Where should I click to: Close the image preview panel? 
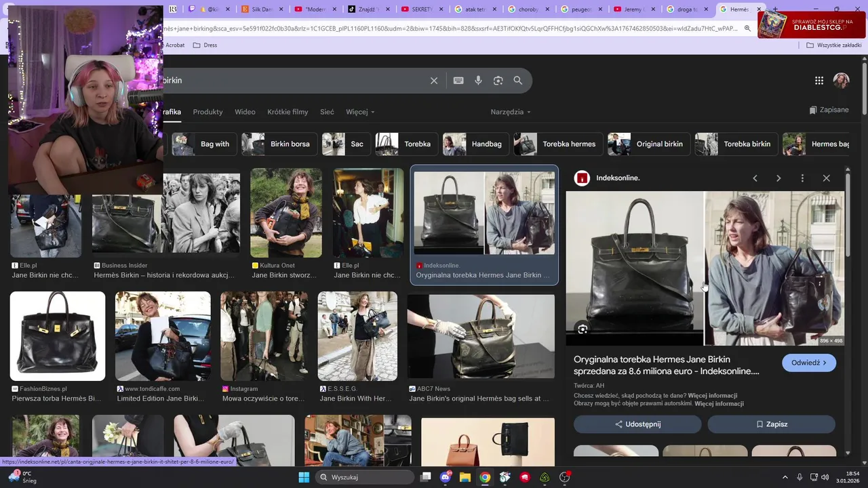[x=826, y=178]
